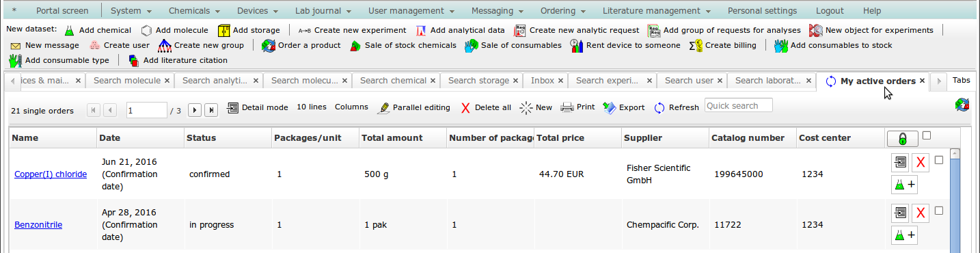Image resolution: width=980 pixels, height=253 pixels.
Task: Expand the Ordering menu
Action: tap(564, 11)
